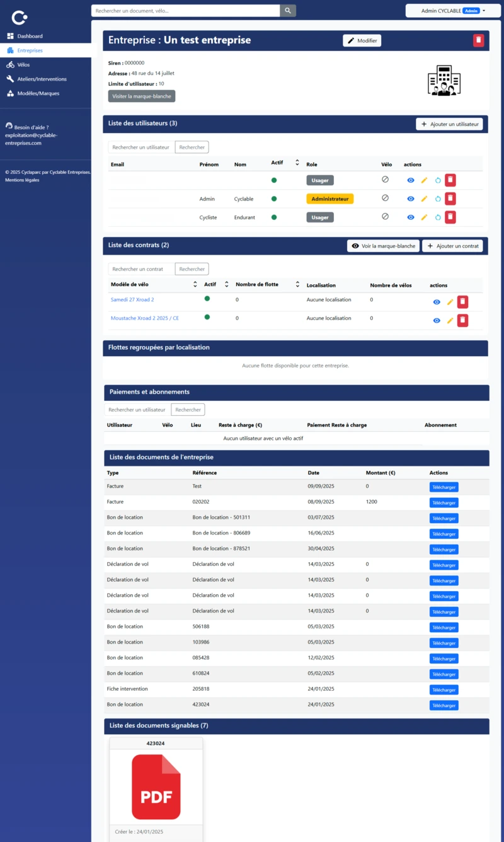Click the Cyclable logo in sidebar
This screenshot has width=504, height=842.
click(20, 17)
